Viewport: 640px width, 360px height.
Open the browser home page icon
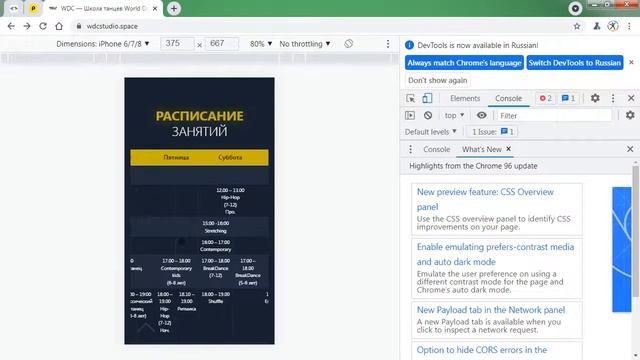[x=59, y=26]
